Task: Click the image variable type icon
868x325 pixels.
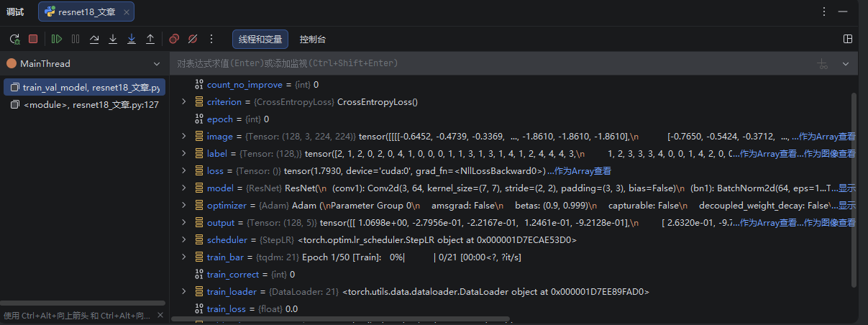Action: (x=199, y=136)
